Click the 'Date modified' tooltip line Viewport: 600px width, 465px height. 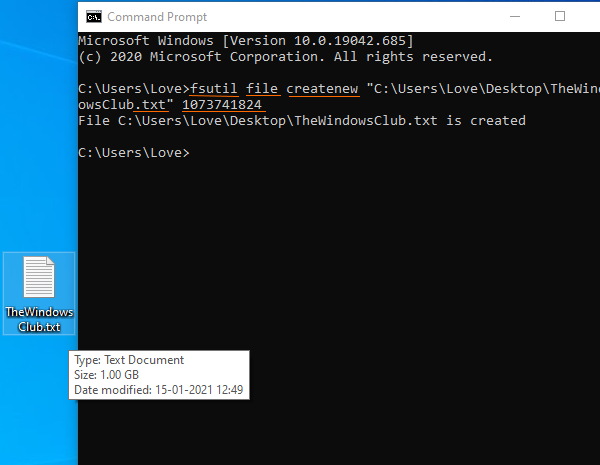tap(158, 390)
